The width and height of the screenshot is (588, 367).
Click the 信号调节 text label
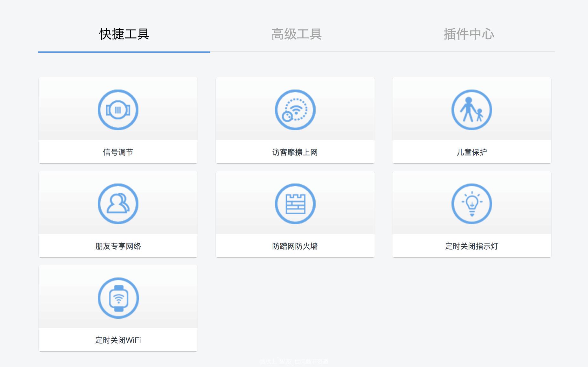click(x=118, y=152)
